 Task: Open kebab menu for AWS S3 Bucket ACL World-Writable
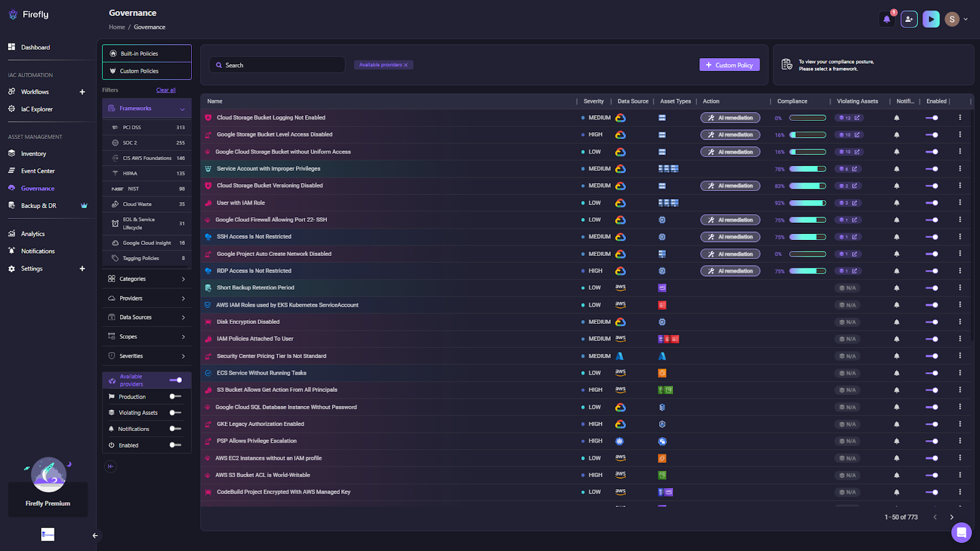coord(960,474)
